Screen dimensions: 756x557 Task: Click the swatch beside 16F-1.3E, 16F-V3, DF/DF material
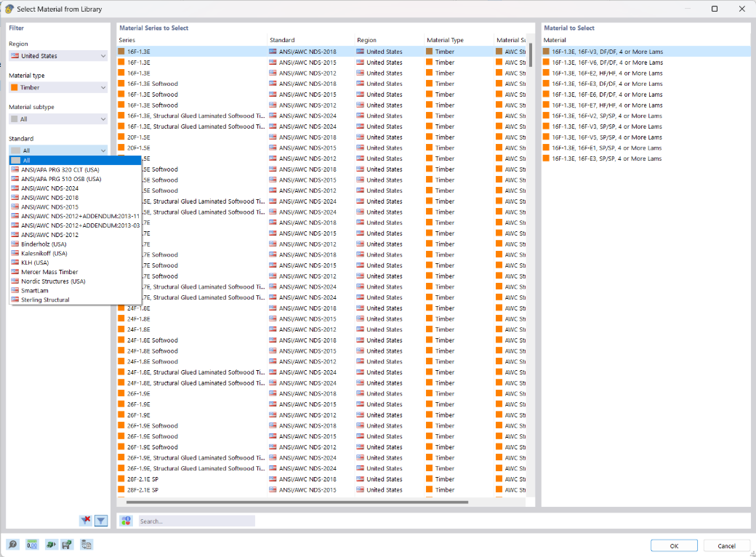tap(546, 52)
